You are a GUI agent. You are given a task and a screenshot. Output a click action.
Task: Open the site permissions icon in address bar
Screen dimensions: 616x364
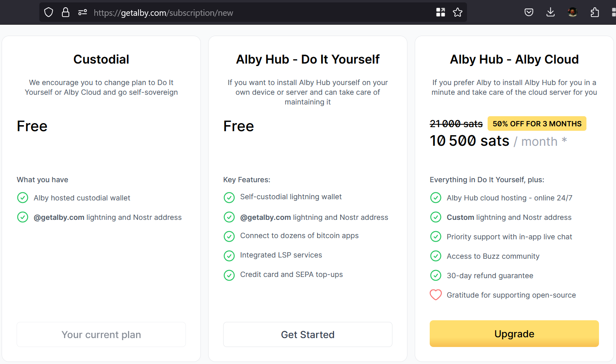[83, 13]
